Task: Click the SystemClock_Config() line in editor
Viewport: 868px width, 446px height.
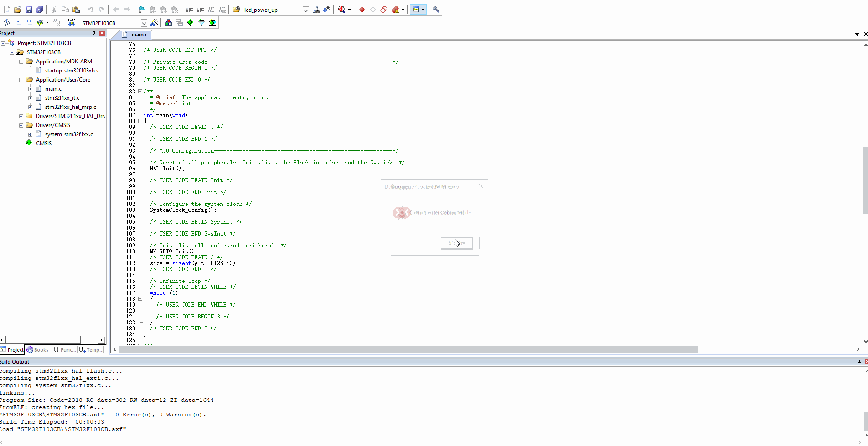Action: tap(183, 210)
